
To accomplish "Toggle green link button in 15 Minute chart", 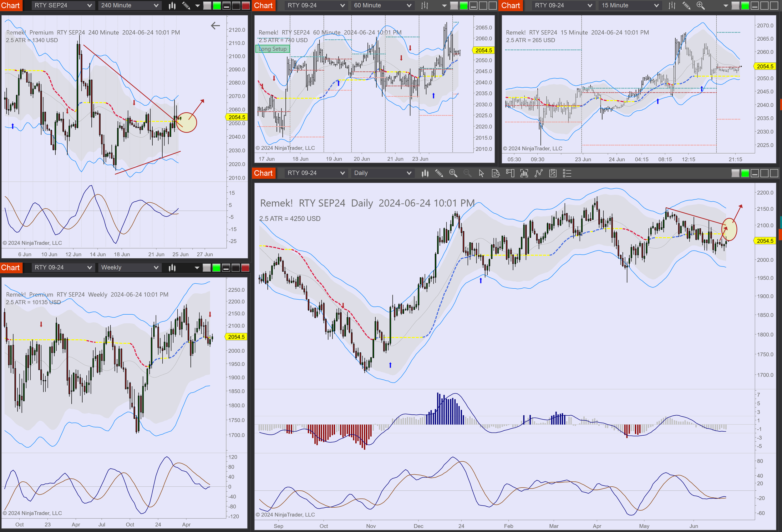I will [745, 5].
